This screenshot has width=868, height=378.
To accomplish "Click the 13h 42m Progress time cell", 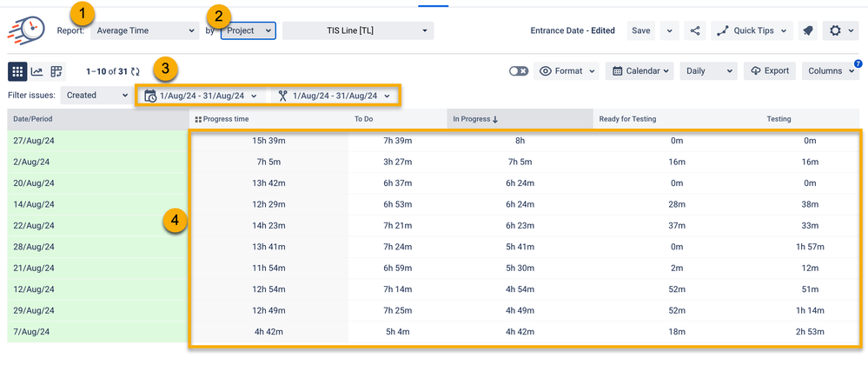I will pyautogui.click(x=268, y=183).
